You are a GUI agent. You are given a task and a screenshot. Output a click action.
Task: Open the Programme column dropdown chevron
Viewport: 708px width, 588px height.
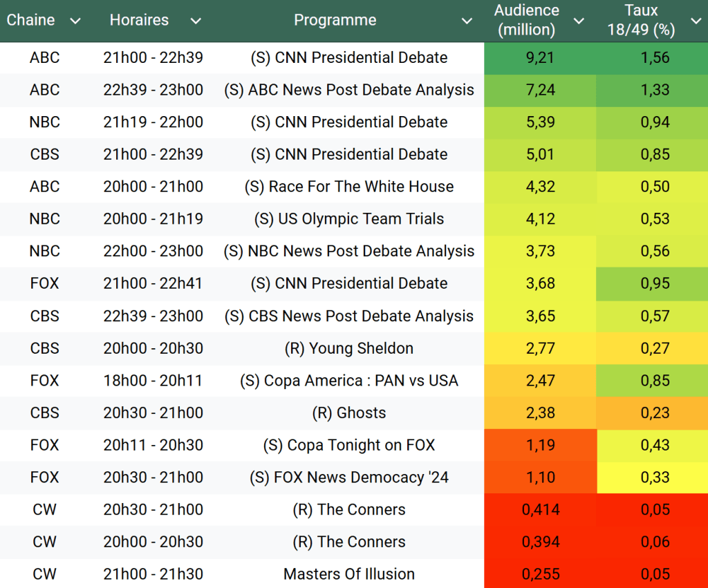pyautogui.click(x=467, y=21)
